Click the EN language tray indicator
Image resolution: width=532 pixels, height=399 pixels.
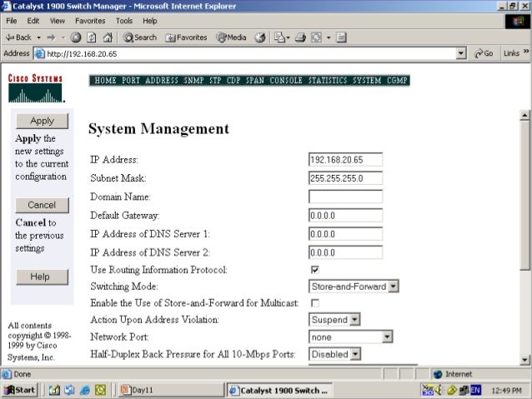pos(475,390)
